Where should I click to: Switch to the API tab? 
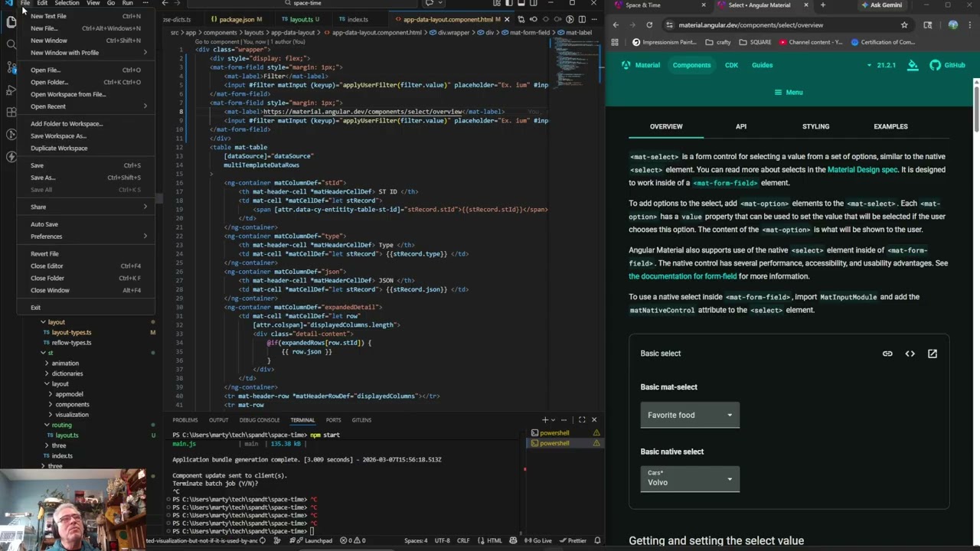point(741,126)
